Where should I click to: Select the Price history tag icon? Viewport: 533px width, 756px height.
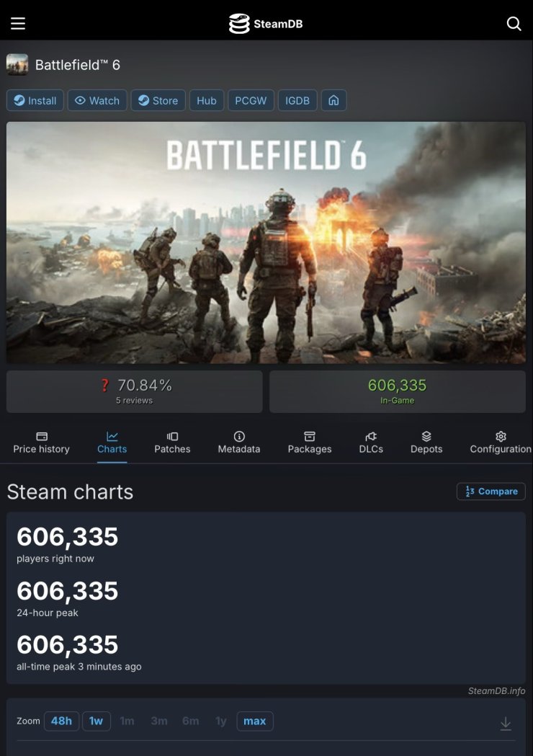click(41, 436)
